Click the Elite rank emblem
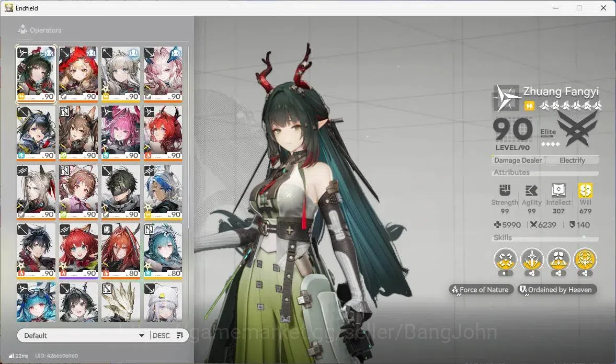Image resolution: width=616 pixels, height=364 pixels. click(x=577, y=128)
